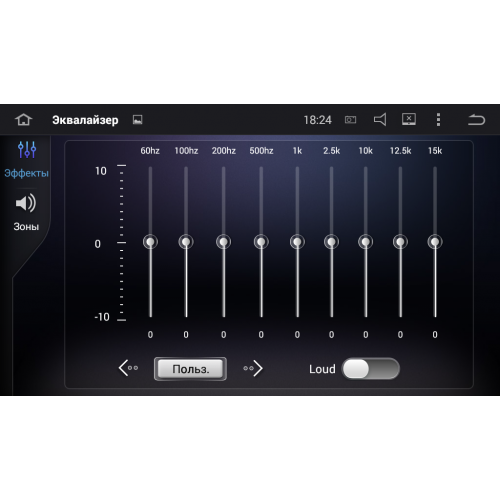Toggle the Loud switch
Screen dimensions: 500x500
pyautogui.click(x=370, y=369)
